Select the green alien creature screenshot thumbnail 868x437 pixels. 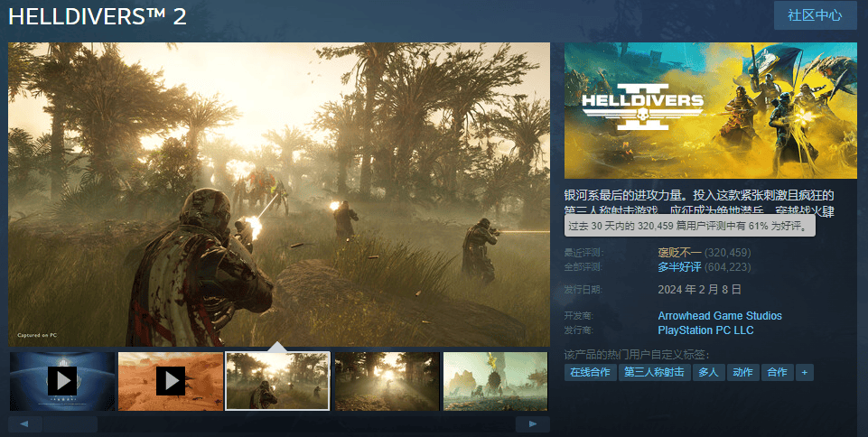point(496,381)
